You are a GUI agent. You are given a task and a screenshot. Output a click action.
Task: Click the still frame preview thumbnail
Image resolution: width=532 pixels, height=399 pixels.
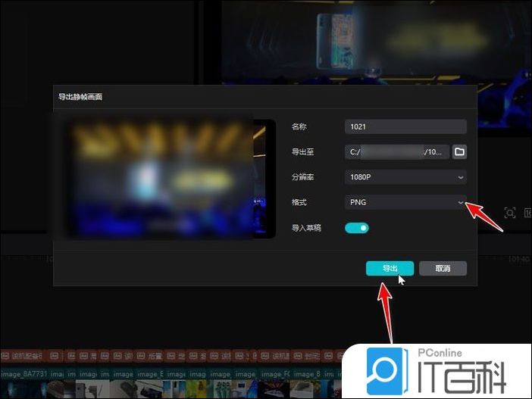pos(170,179)
